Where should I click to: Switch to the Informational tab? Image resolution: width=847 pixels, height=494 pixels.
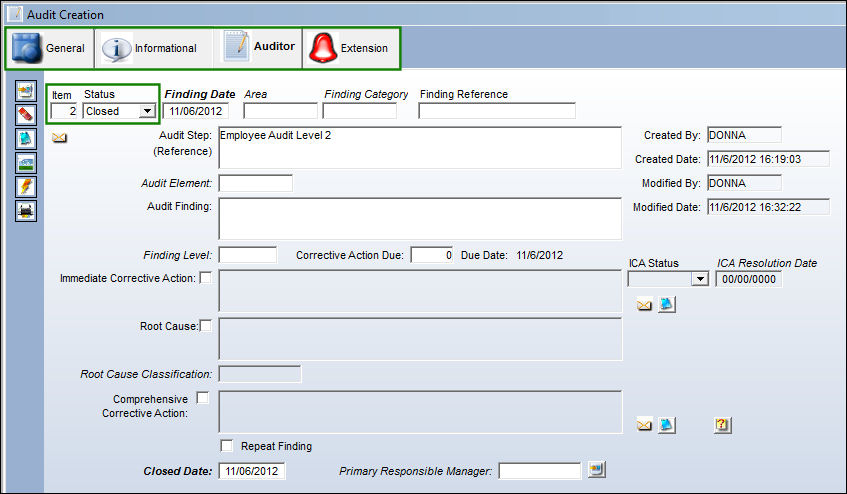[154, 48]
